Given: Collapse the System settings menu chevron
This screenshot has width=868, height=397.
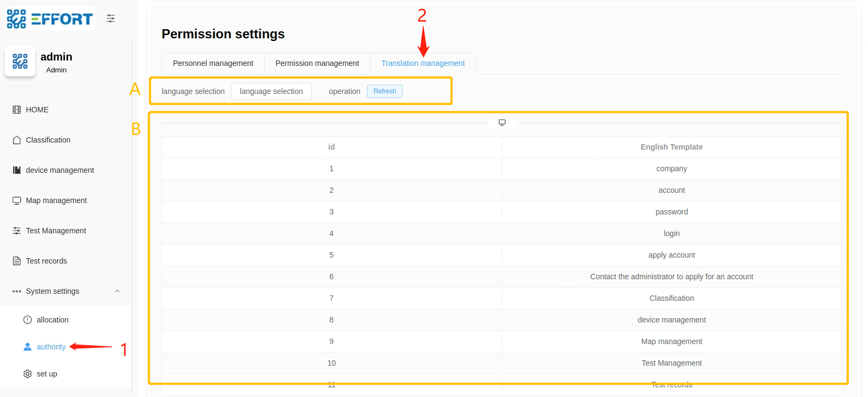Looking at the screenshot, I should coord(117,291).
